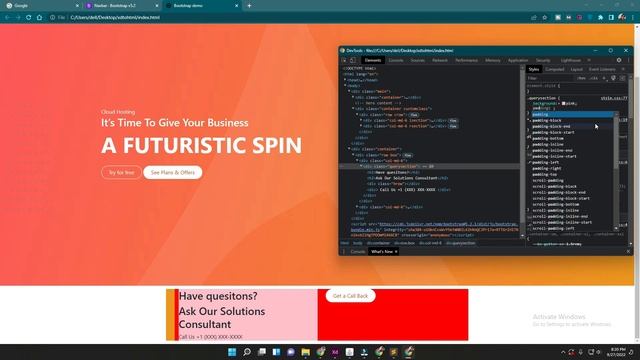
Task: Switch to the Navbar Bootstrap tab
Action: [x=122, y=6]
